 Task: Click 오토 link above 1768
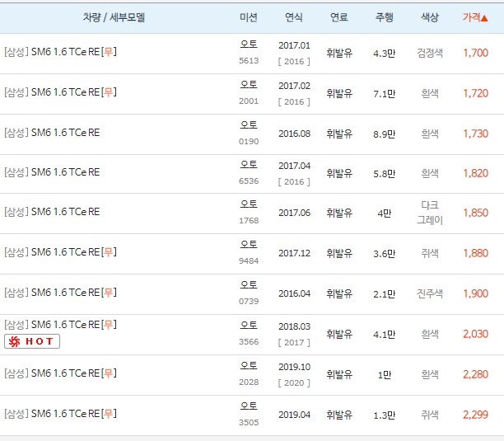pyautogui.click(x=249, y=204)
